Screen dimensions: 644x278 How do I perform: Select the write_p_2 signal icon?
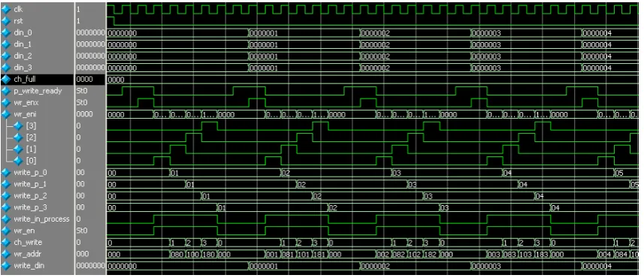tap(6, 195)
